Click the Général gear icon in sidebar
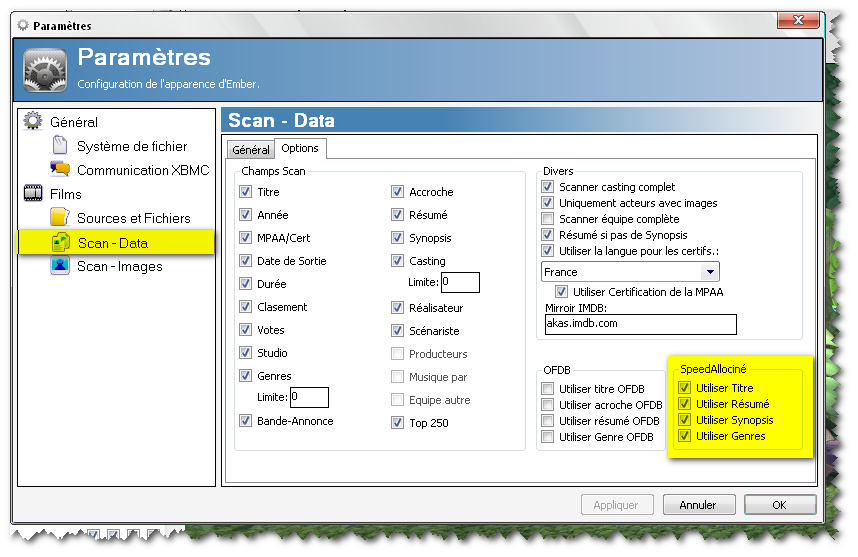Screen dimensions: 858x557 (33, 121)
